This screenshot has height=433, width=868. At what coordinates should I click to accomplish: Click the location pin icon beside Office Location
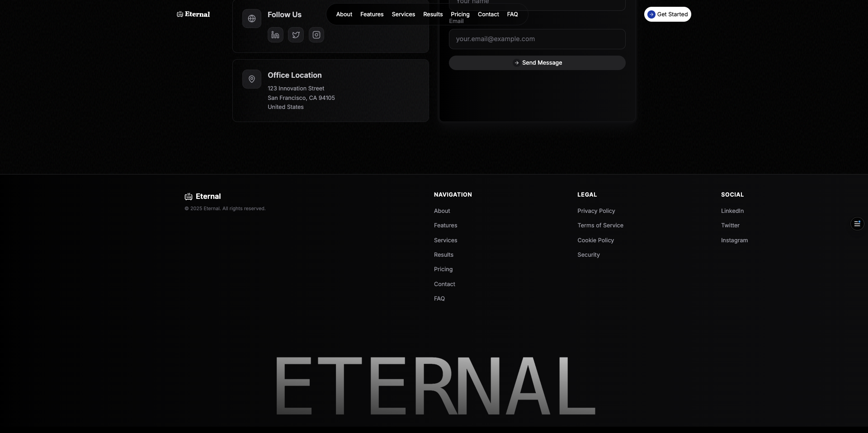pos(252,79)
